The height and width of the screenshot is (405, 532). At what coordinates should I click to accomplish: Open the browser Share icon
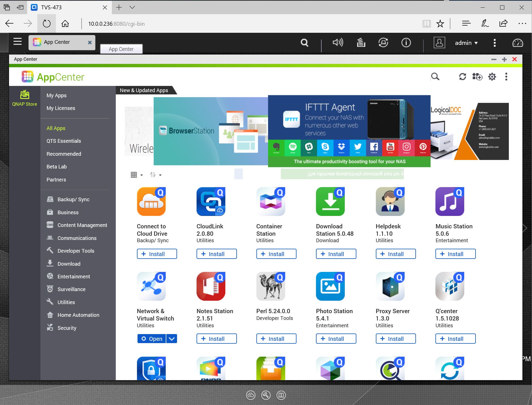pyautogui.click(x=503, y=23)
